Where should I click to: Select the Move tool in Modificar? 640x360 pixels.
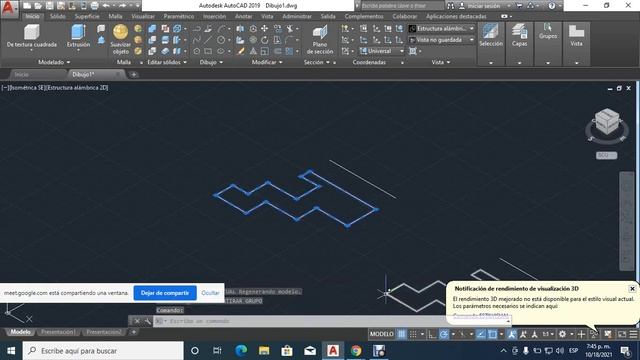pos(264,29)
